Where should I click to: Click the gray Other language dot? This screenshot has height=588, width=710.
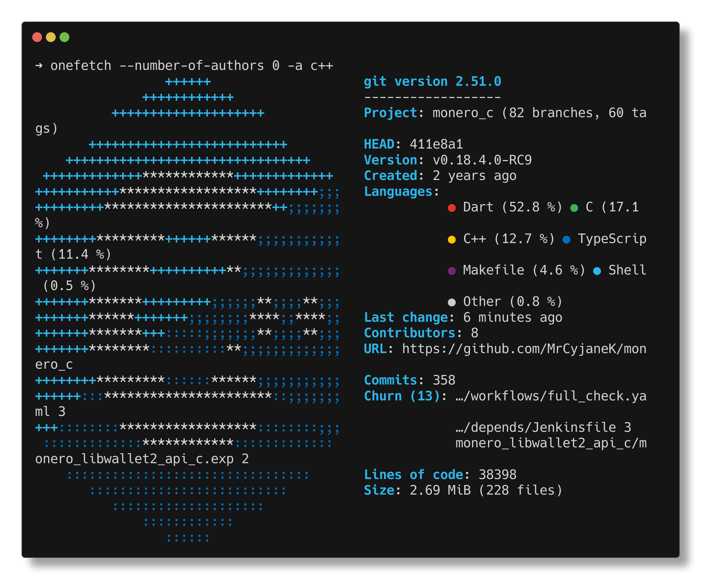pyautogui.click(x=452, y=302)
